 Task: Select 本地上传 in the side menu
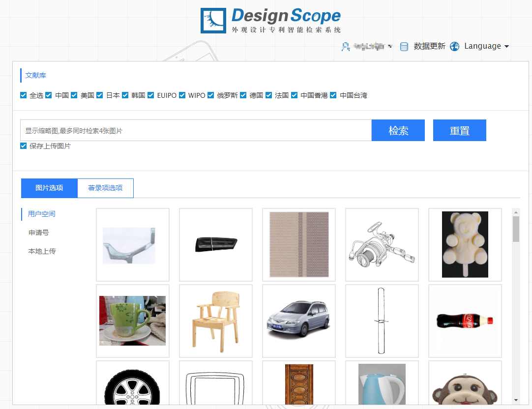point(42,251)
